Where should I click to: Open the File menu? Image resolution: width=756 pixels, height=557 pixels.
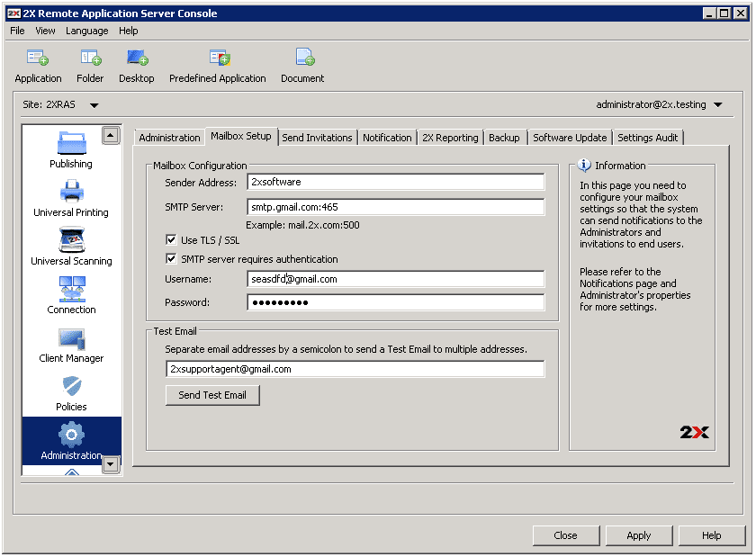pyautogui.click(x=17, y=31)
